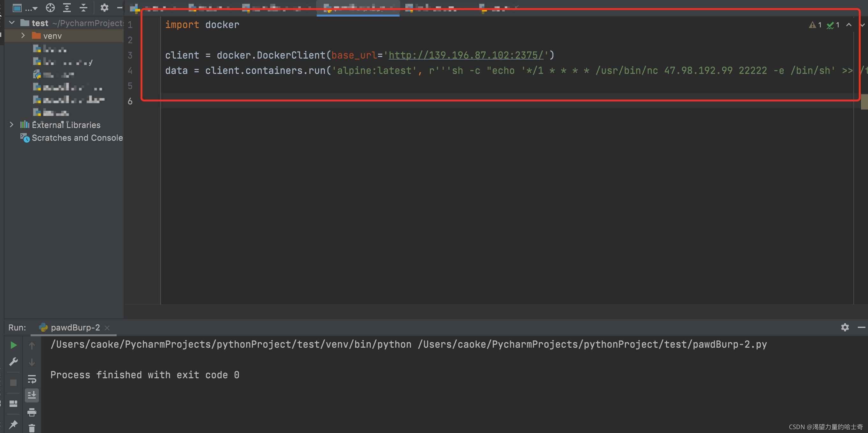The width and height of the screenshot is (868, 433).
Task: Click 'Process finished with exit code 0' text
Action: [145, 375]
